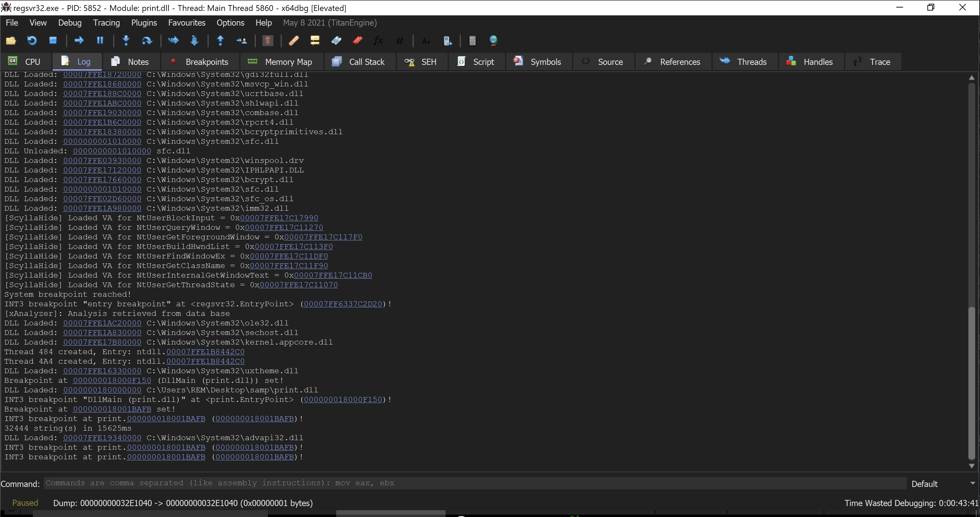The height and width of the screenshot is (517, 980).
Task: Follow the print.dll base address 0000000180000000
Action: point(102,390)
